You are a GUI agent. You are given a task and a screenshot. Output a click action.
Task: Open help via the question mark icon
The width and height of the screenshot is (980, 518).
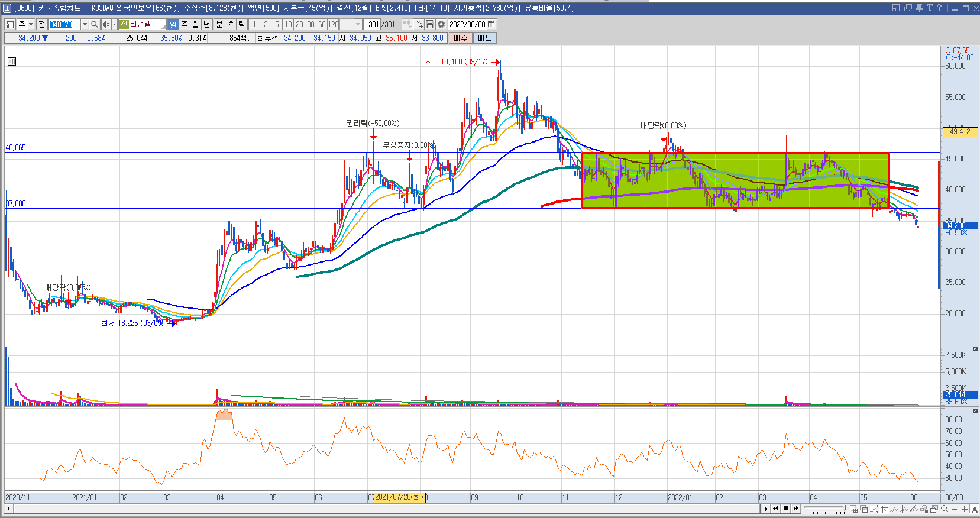coord(939,8)
